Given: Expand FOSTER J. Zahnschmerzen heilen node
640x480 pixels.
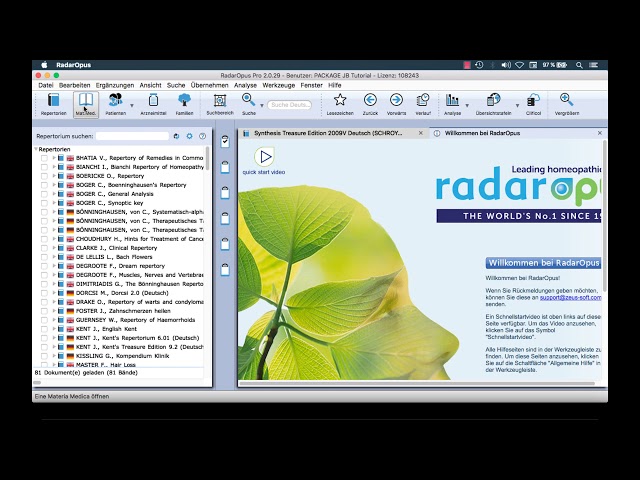Looking at the screenshot, I should pyautogui.click(x=53, y=311).
